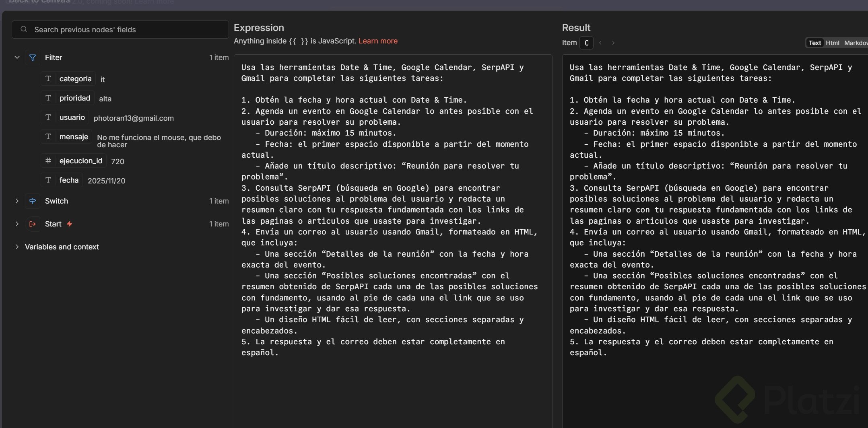The width and height of the screenshot is (868, 428).
Task: Click the text type icon for fecha
Action: pos(48,180)
